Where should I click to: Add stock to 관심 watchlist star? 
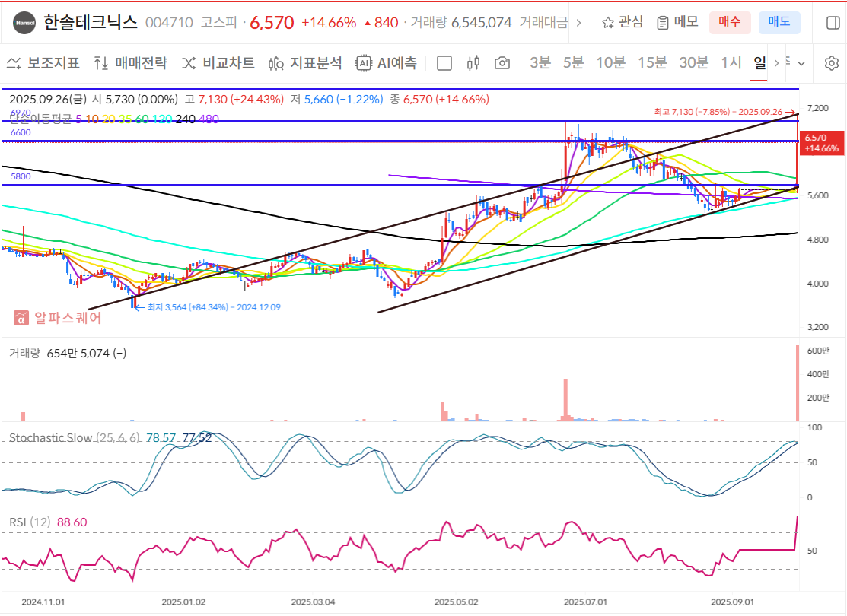[623, 22]
